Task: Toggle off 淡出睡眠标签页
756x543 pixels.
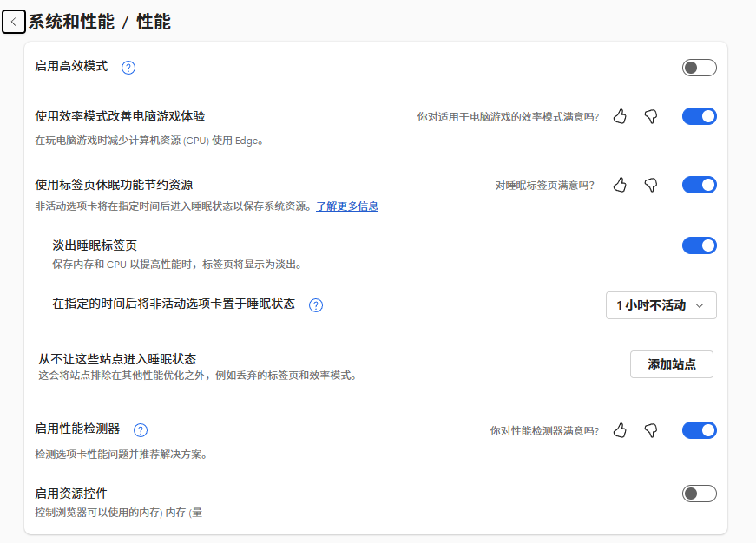Action: pyautogui.click(x=699, y=245)
